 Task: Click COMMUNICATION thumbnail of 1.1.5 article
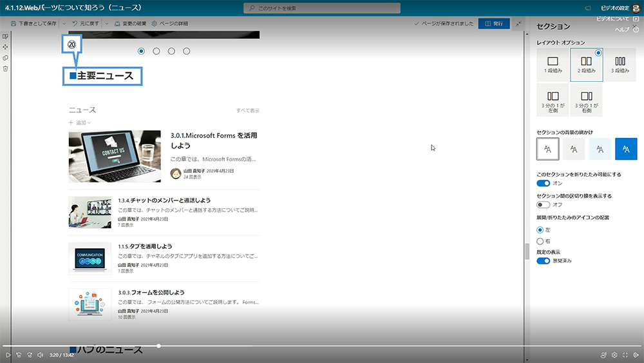click(90, 258)
